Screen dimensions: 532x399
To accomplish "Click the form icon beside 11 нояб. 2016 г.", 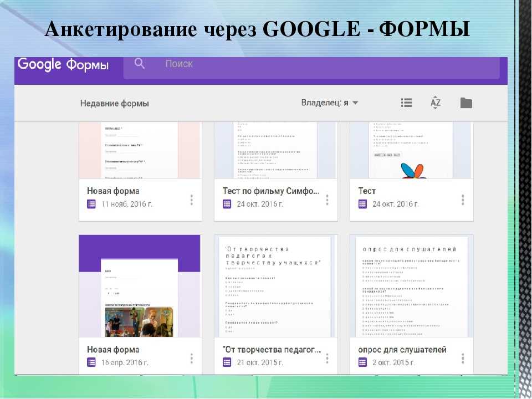I will pyautogui.click(x=91, y=204).
